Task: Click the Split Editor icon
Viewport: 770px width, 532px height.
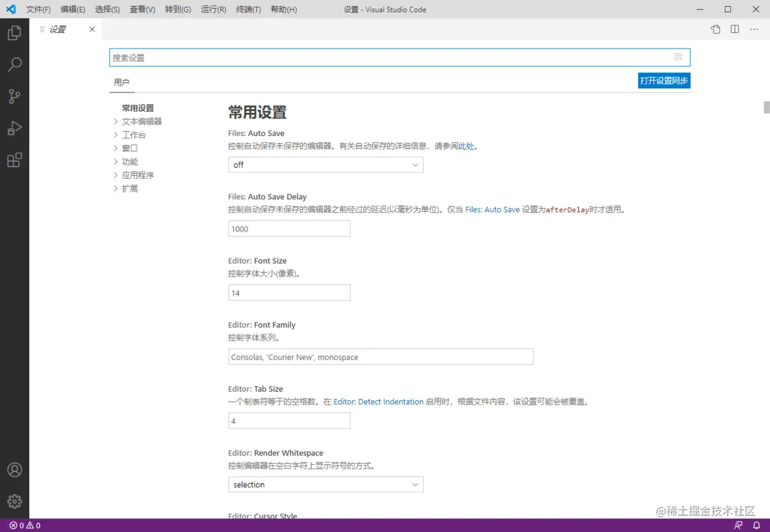Action: (735, 29)
